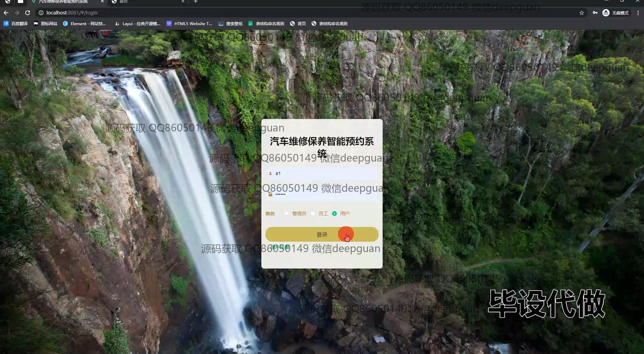Select the 员工 role radio button
The width and height of the screenshot is (644, 354).
pos(313,214)
